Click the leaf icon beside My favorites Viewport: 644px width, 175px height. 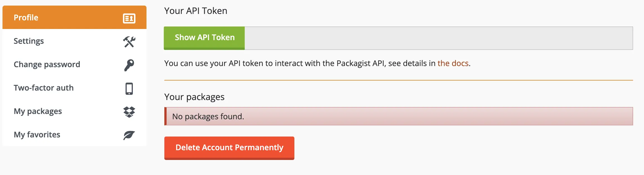(129, 135)
